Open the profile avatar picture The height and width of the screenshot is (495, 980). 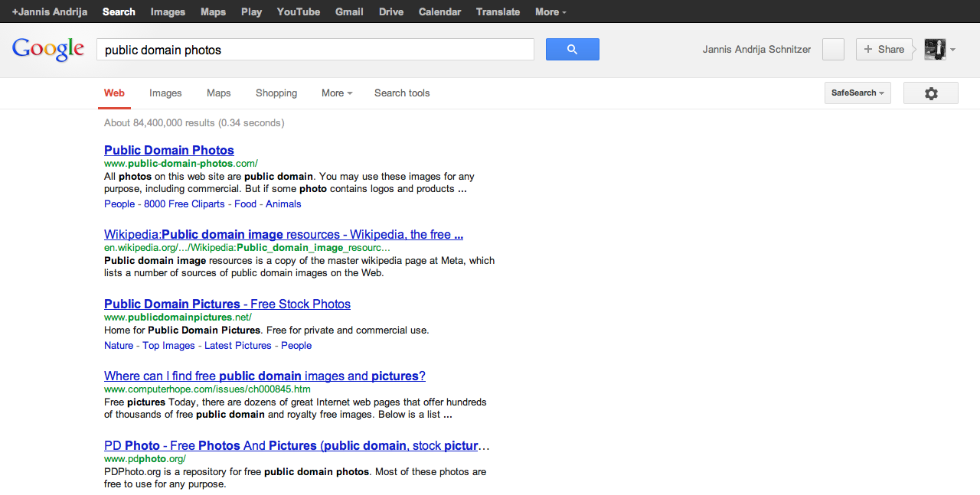click(935, 49)
